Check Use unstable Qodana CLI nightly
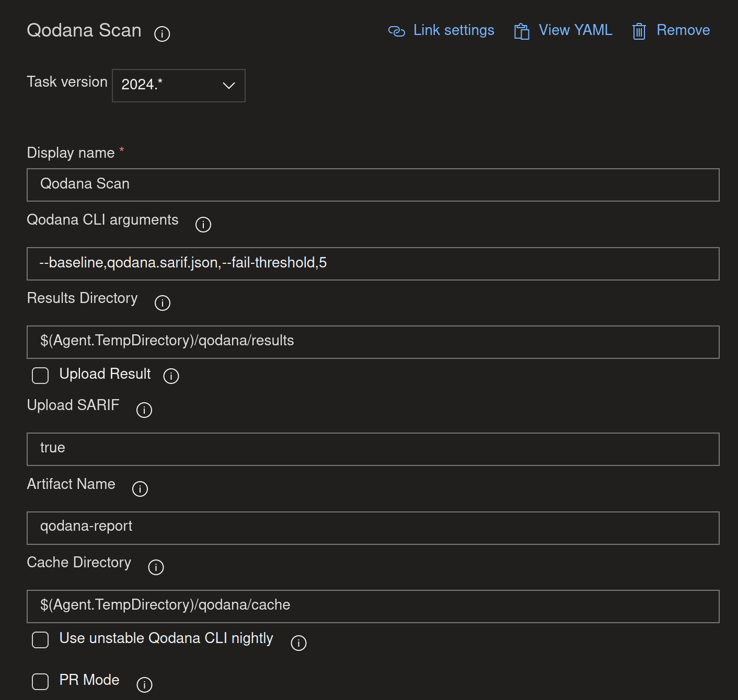 pyautogui.click(x=40, y=639)
